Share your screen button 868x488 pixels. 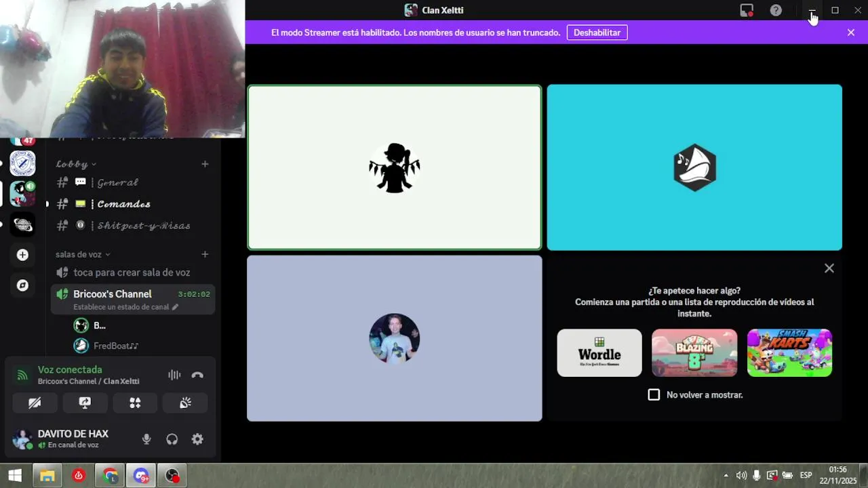(85, 403)
